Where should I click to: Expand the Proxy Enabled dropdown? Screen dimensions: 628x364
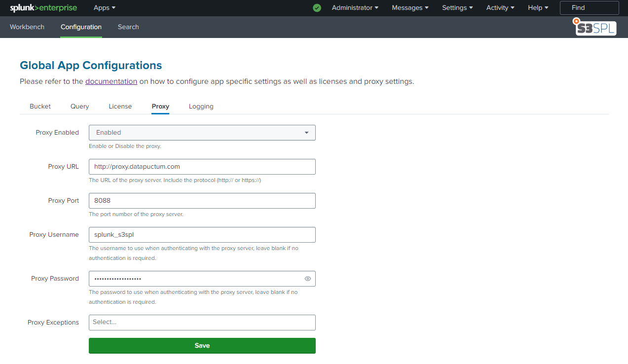[x=202, y=133]
